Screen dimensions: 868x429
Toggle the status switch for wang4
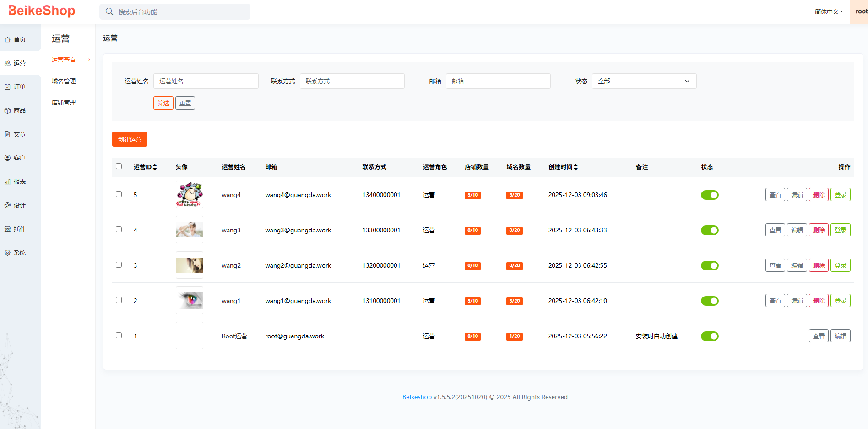tap(709, 195)
